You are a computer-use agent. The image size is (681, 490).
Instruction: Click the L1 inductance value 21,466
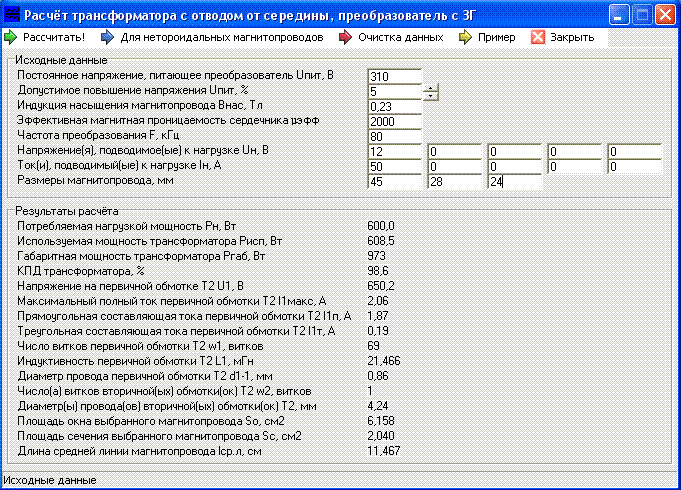tap(384, 361)
